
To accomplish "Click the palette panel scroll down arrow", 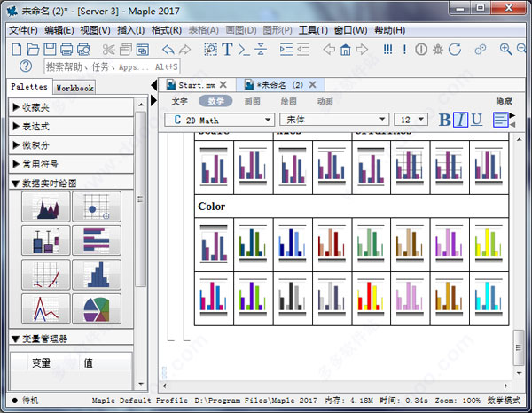I will point(141,384).
